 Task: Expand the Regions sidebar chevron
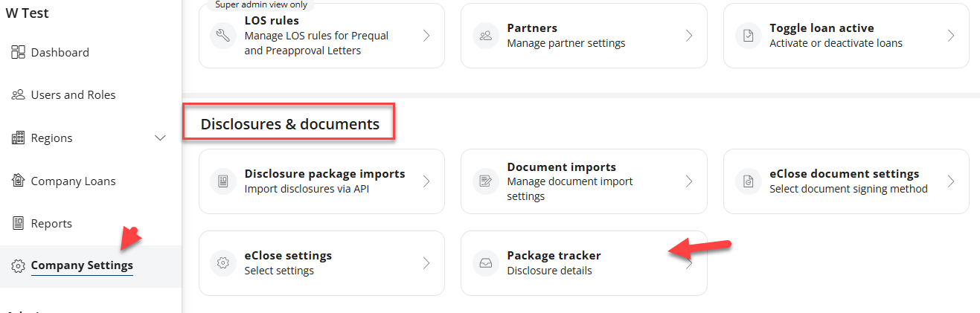coord(160,138)
